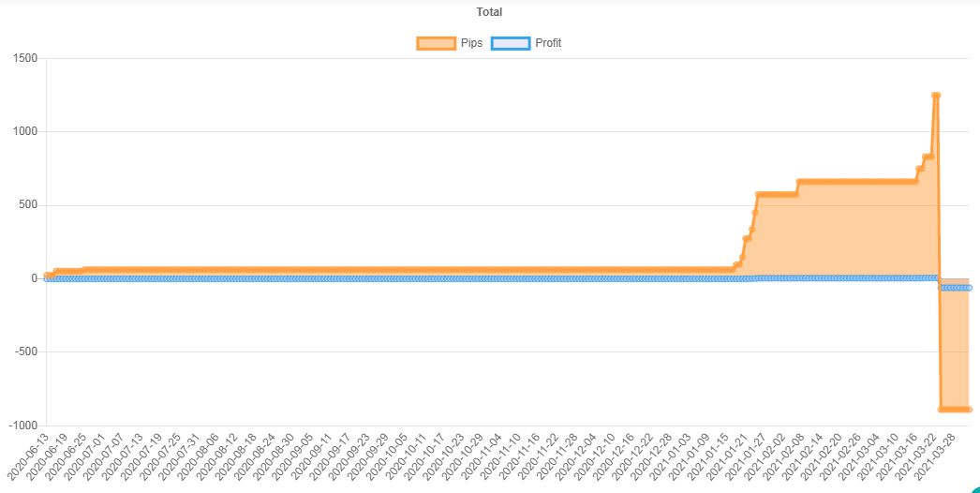Viewport: 980px width, 493px height.
Task: Click the Pips peak point near 1250
Action: [935, 95]
